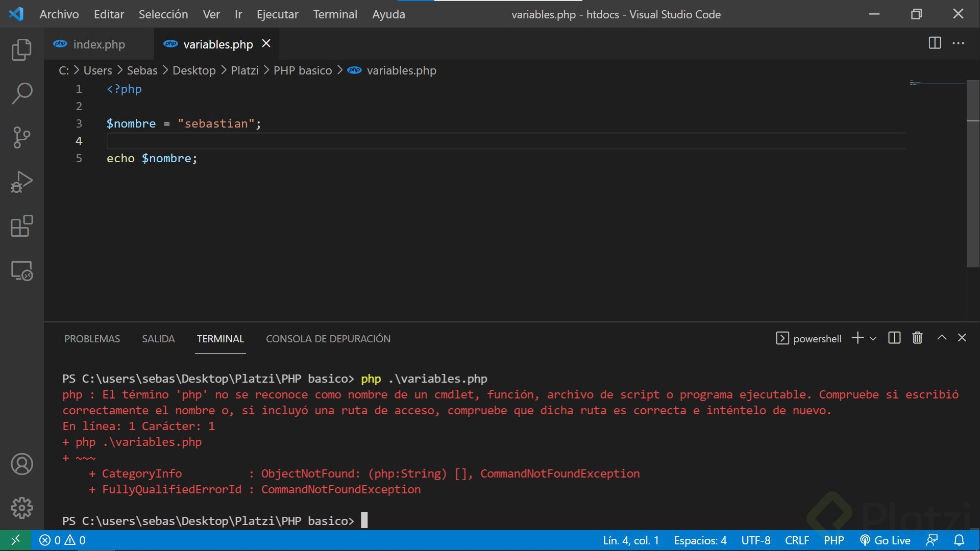Open the Terminal menu

click(x=335, y=14)
